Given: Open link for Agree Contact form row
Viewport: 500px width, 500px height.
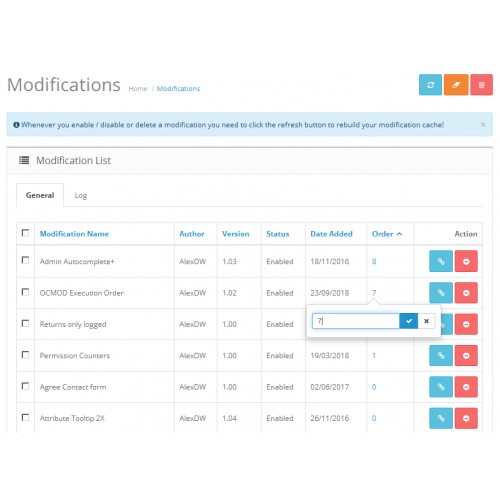Looking at the screenshot, I should (441, 387).
